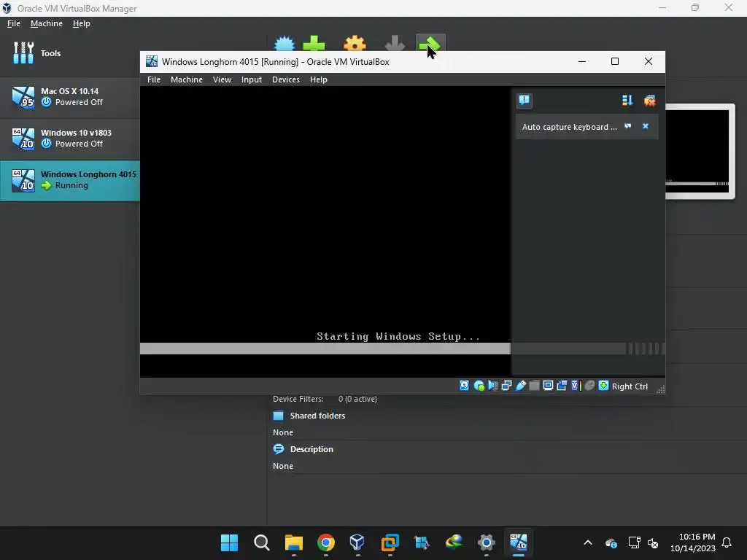Open VirtualBox Manager cube icon on taskbar
Viewport: 747px width, 560px height.
pos(357,542)
